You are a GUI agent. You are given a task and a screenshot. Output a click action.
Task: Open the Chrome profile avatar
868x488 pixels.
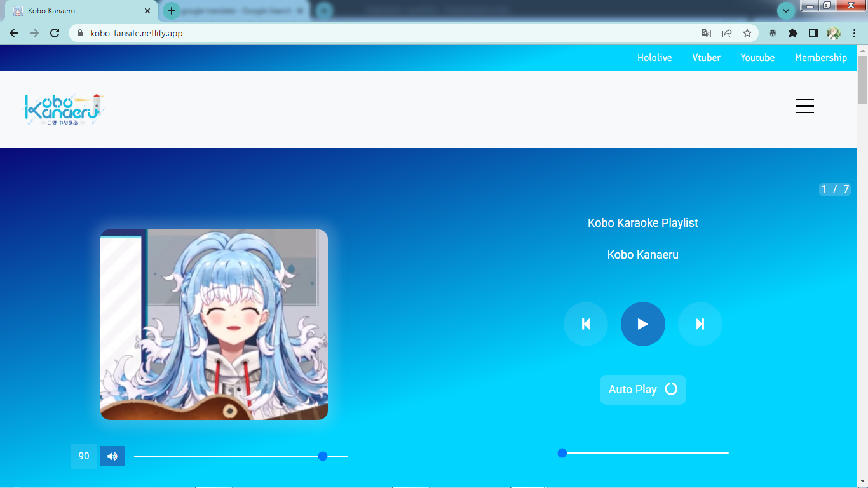click(x=834, y=33)
